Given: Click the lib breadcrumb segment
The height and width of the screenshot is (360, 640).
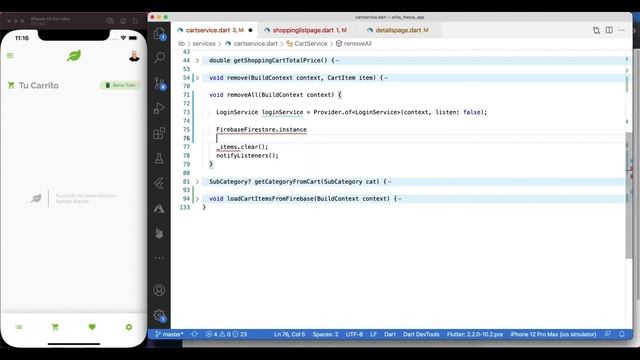Looking at the screenshot, I should 182,44.
